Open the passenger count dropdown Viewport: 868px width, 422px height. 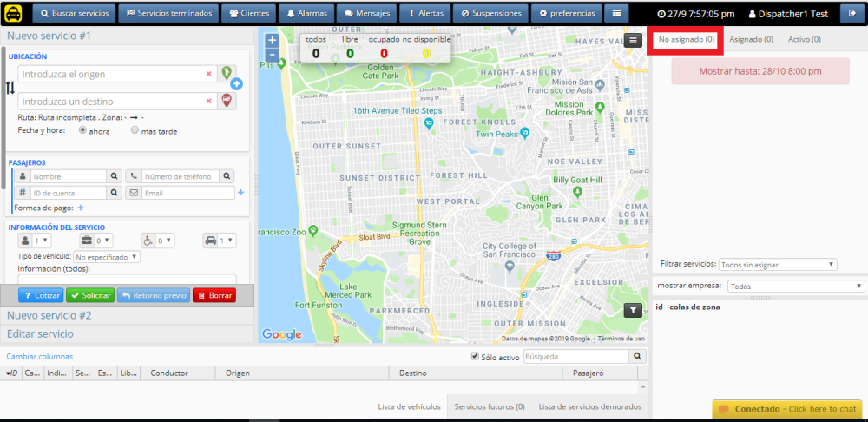point(42,241)
